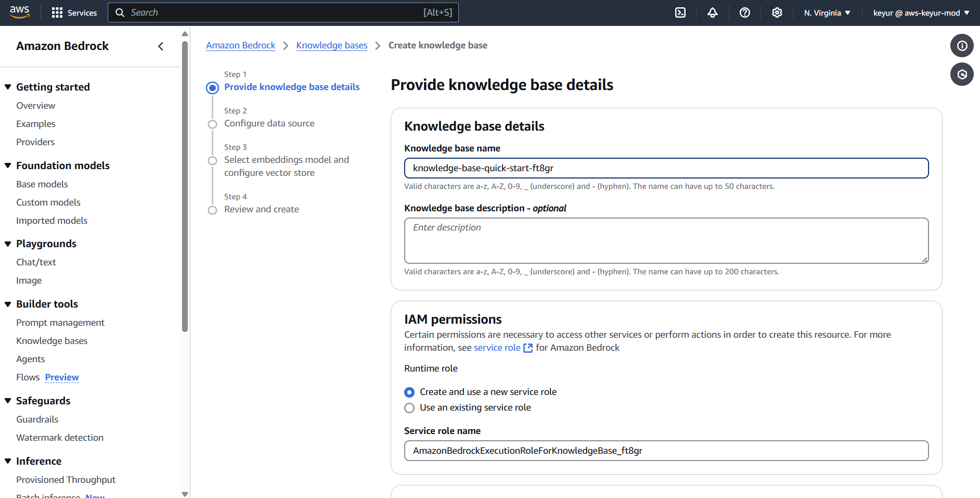Click the Step 1 wizard indicator
Image resolution: width=980 pixels, height=498 pixels.
(x=212, y=88)
